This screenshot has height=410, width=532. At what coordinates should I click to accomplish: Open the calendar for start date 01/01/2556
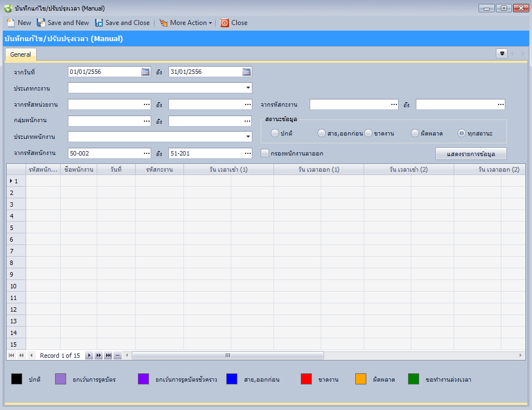(146, 72)
